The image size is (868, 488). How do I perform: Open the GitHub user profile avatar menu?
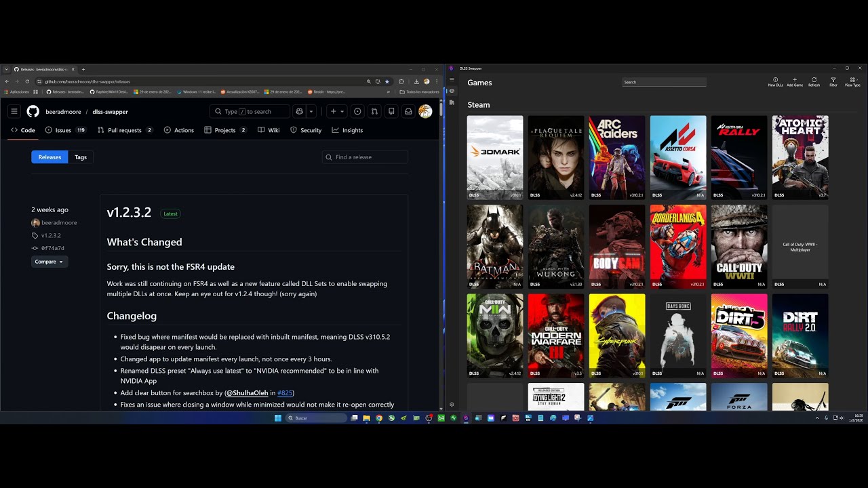425,111
